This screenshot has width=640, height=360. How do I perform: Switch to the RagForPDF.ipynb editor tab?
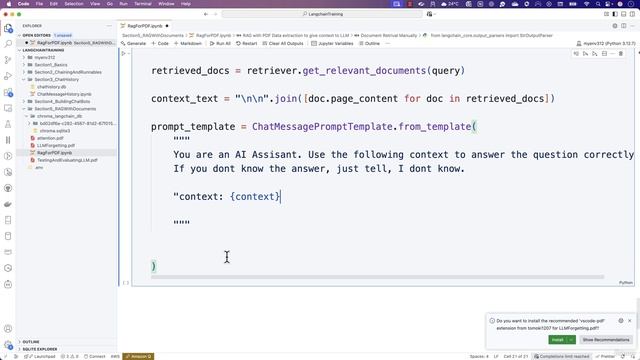(144, 26)
